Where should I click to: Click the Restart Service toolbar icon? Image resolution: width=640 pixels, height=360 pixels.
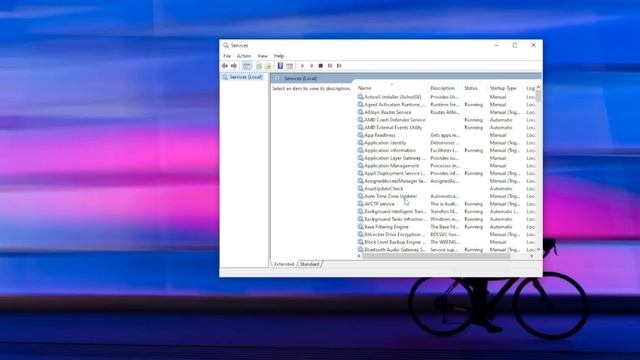click(339, 66)
